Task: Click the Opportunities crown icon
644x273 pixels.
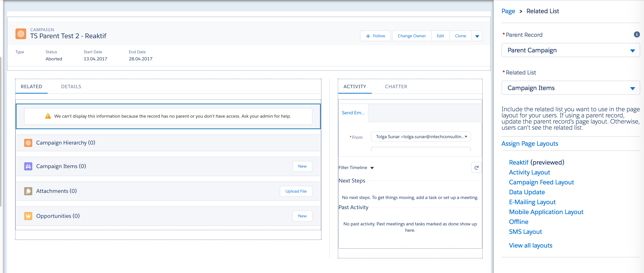Action: click(28, 216)
